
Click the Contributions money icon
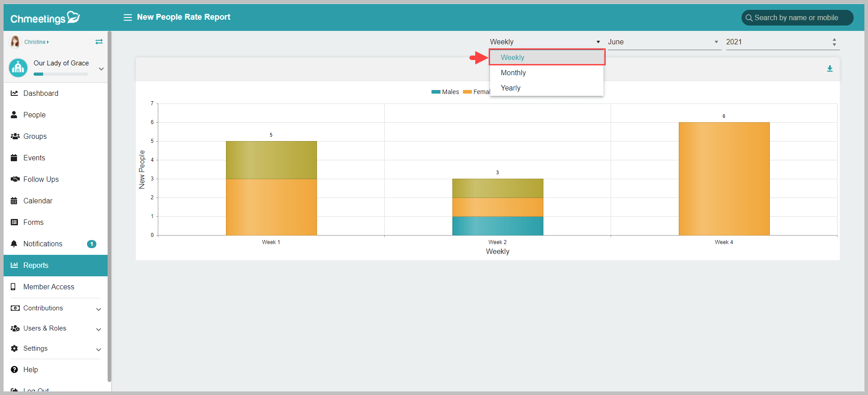pos(15,308)
